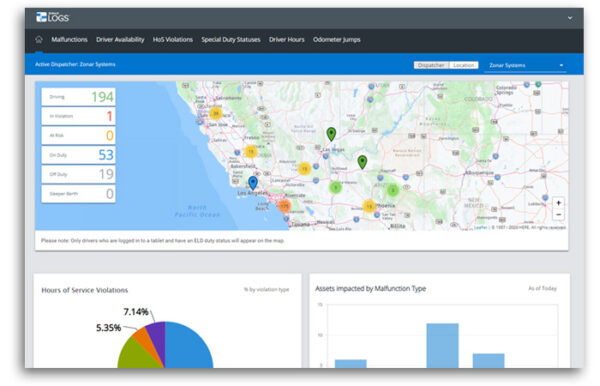Image resolution: width=600 pixels, height=386 pixels.
Task: Switch to Special Duty Statuses tab
Action: pyautogui.click(x=231, y=39)
